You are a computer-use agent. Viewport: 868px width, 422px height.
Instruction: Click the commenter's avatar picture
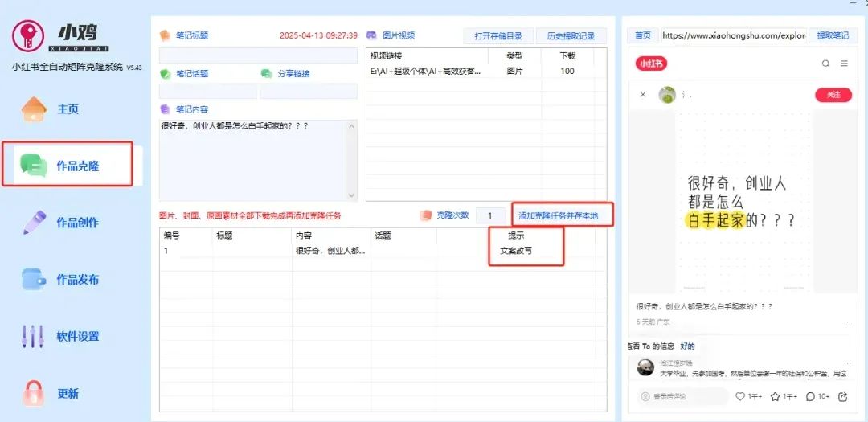pos(645,367)
